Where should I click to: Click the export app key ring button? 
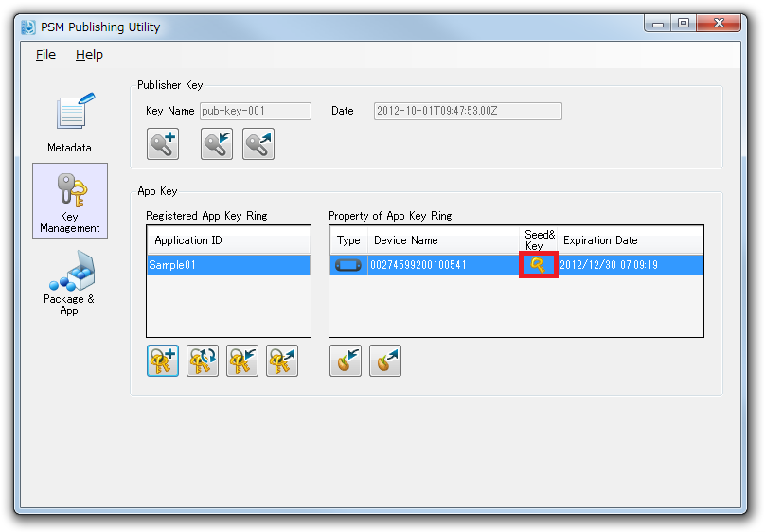(282, 361)
